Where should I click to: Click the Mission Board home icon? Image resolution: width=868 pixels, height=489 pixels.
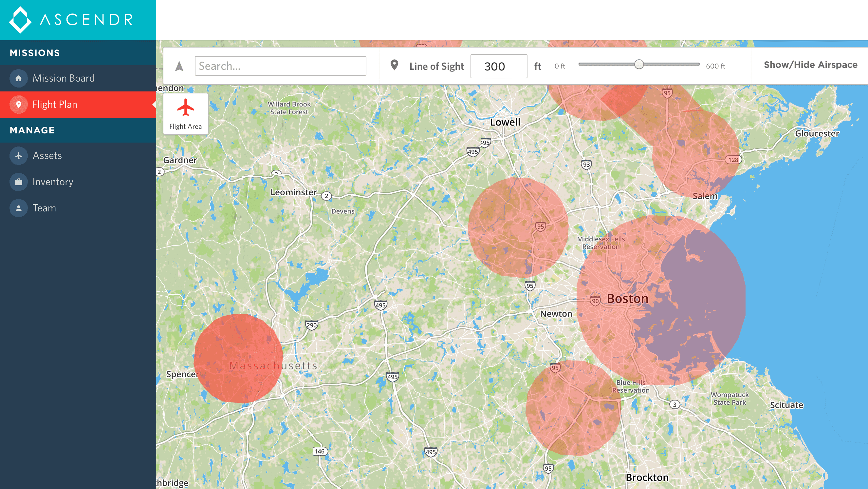coord(19,78)
